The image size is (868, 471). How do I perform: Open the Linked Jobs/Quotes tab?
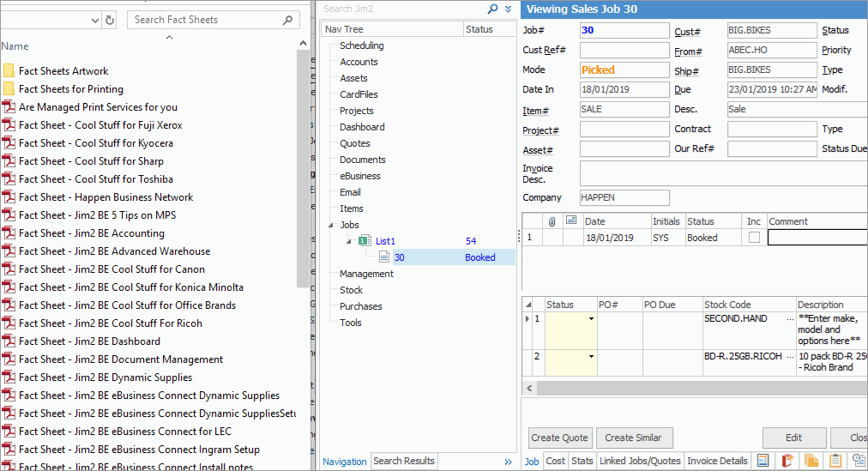(640, 462)
